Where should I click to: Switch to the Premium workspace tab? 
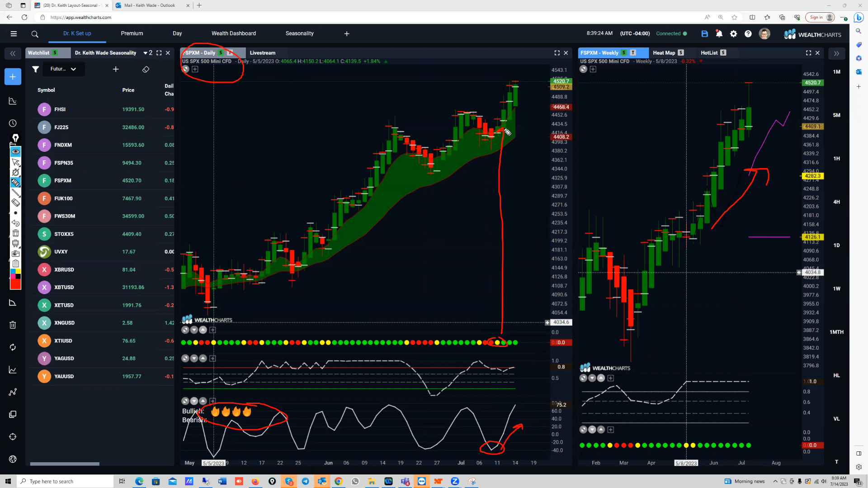coord(132,33)
